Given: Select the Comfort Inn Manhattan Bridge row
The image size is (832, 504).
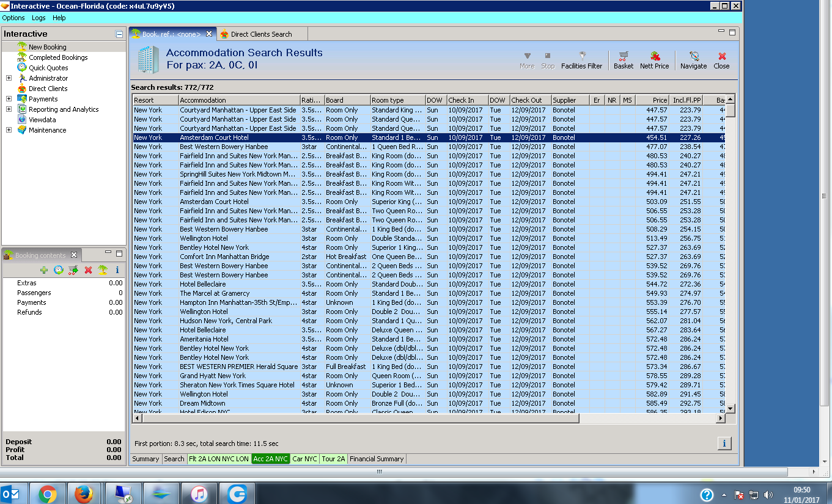Looking at the screenshot, I should pyautogui.click(x=429, y=257).
